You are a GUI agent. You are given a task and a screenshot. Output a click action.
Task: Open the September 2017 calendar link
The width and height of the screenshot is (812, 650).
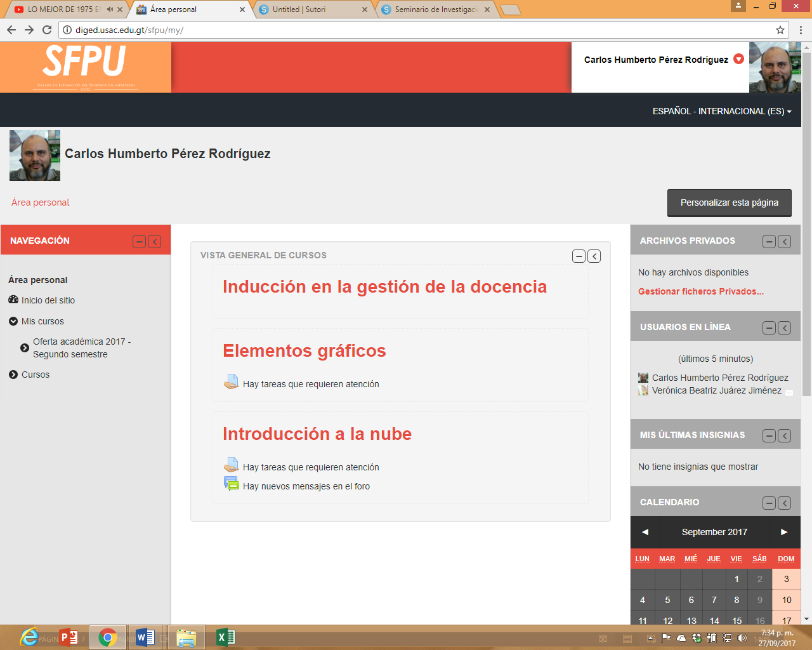pos(714,532)
